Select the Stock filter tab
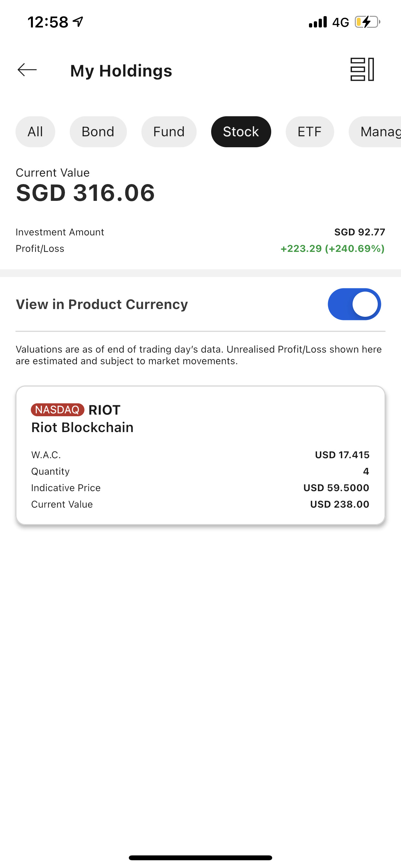 [241, 132]
